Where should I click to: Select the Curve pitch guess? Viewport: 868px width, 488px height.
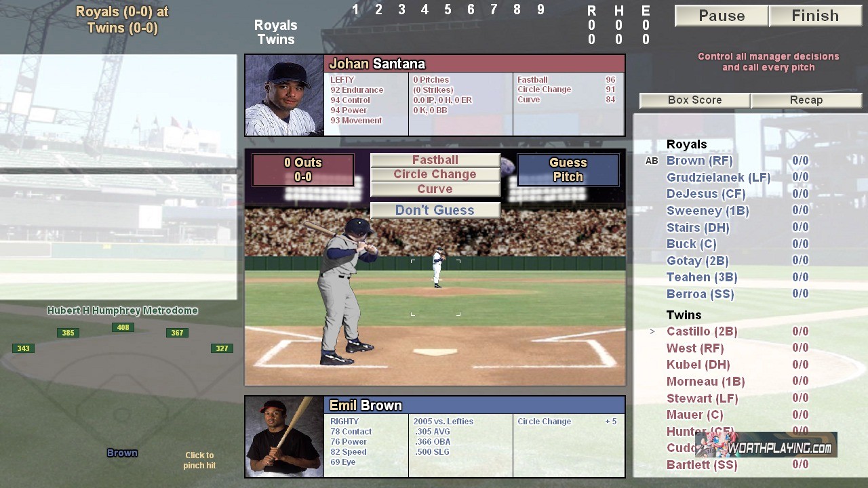click(435, 189)
